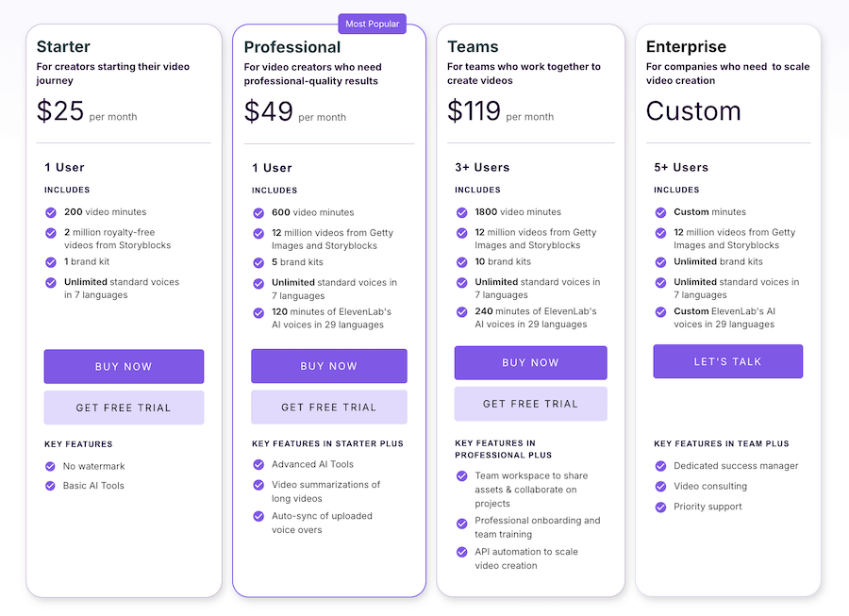Click the checkmark next to Priority support

pos(660,508)
